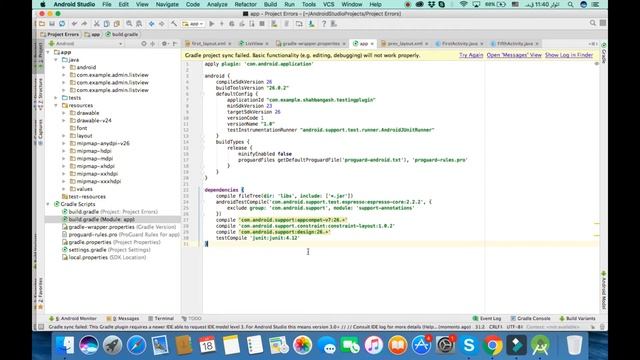
Task: Click Open 'Messages' View link
Action: pos(514,55)
